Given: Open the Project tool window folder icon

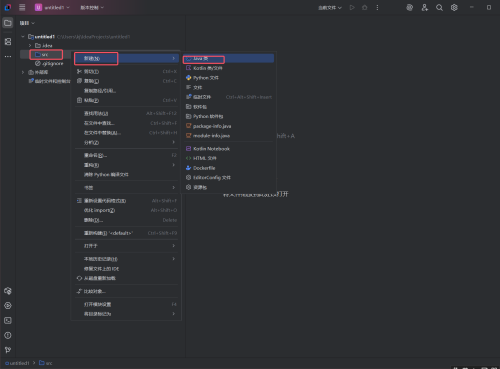Looking at the screenshot, I should click(x=8, y=23).
